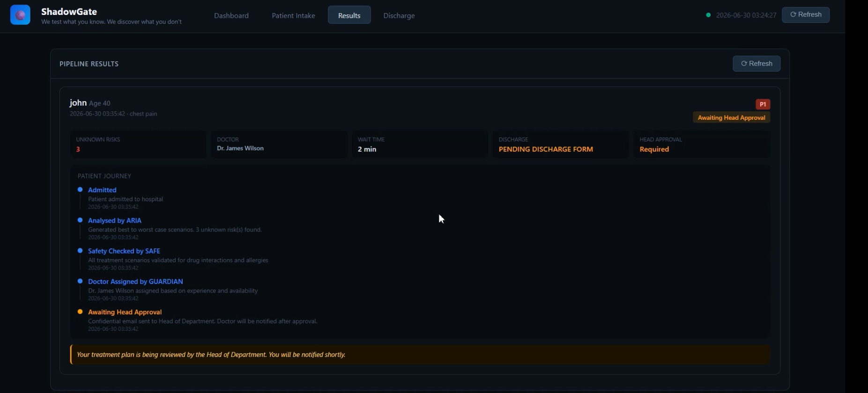Open the Dashboard tab

coord(231,15)
